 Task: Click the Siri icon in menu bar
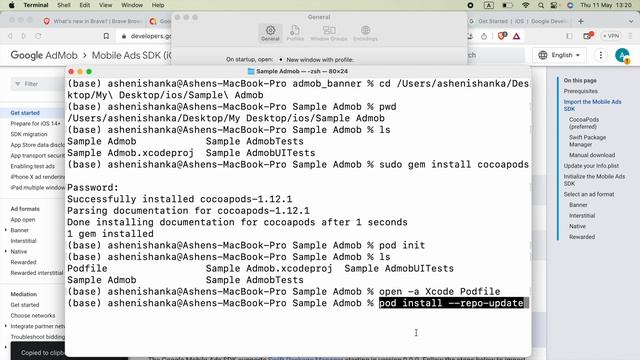[570, 5]
